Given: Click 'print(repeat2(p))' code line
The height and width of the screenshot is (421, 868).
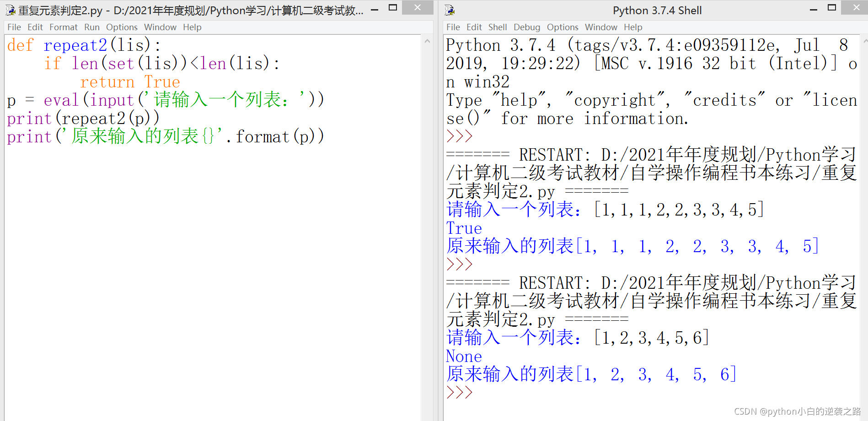Looking at the screenshot, I should click(83, 119).
